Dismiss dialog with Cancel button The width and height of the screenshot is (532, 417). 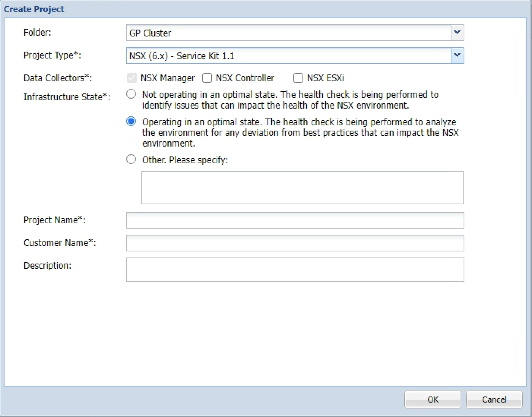coord(494,400)
